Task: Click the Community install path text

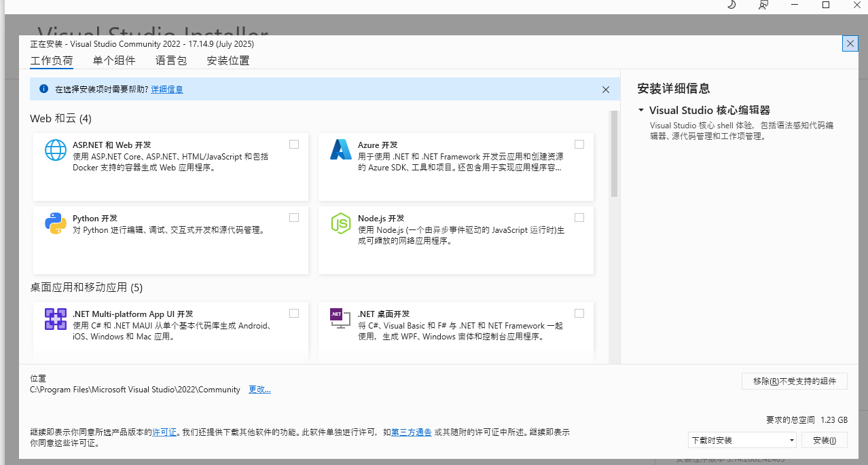Action: [x=135, y=390]
